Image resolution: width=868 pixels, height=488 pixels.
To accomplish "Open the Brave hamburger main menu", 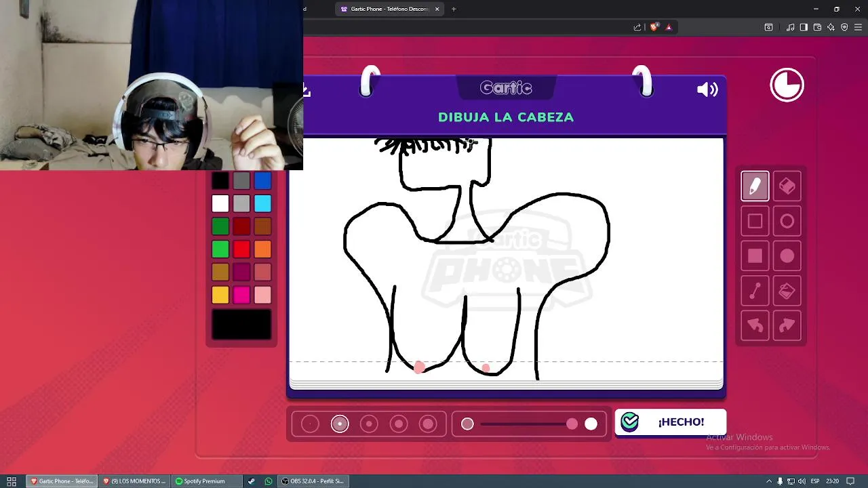I will coord(858,27).
